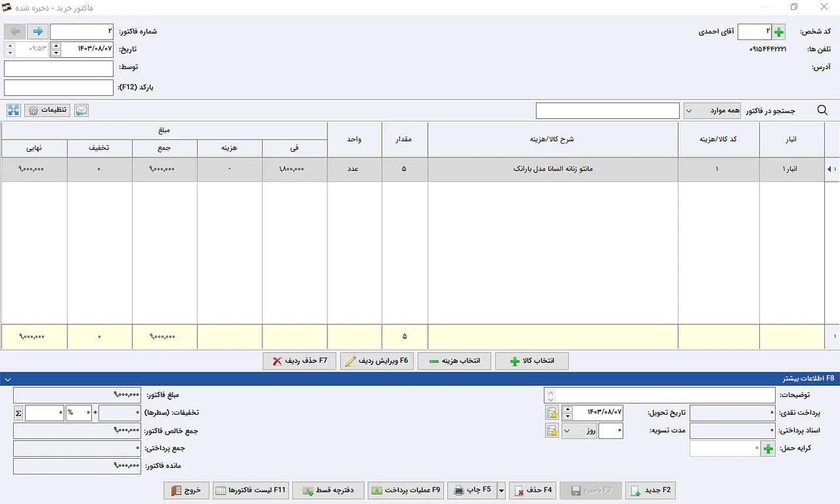Viewport: 840px width, 504px height.
Task: Click the green plus beside کرایه حمل
Action: click(x=768, y=449)
